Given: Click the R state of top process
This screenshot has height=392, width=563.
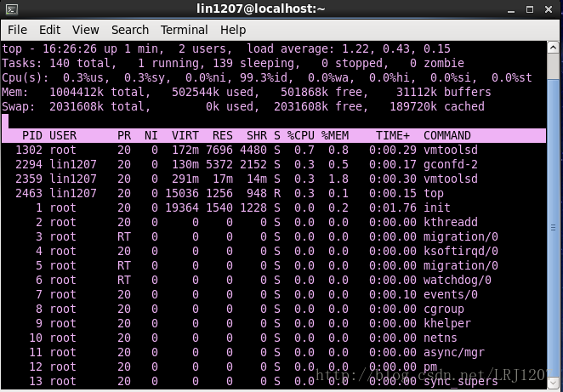Looking at the screenshot, I should (277, 194).
